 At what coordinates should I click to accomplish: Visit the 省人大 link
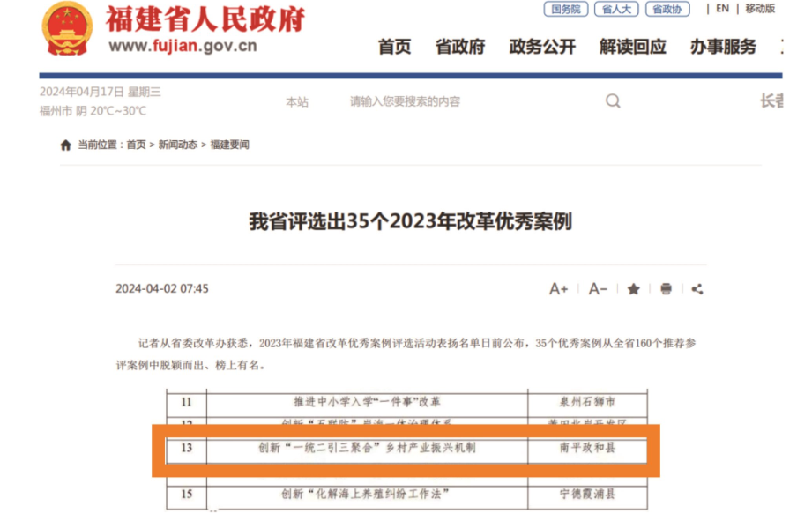[616, 9]
